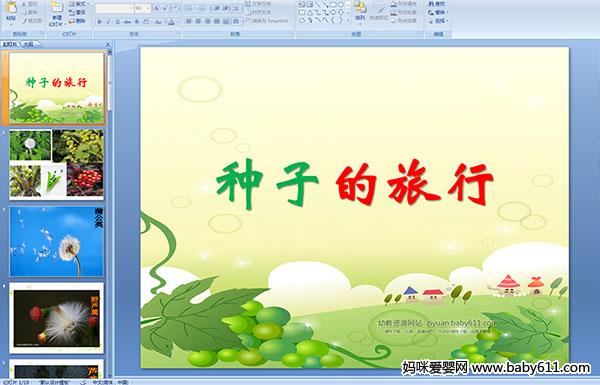
Task: Click the New Slide icon
Action: point(57,8)
